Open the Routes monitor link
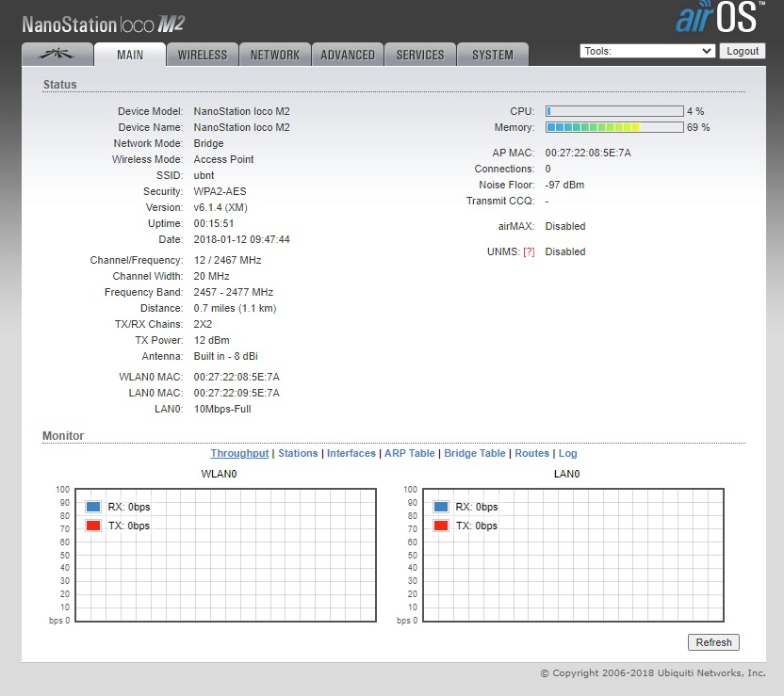 (532, 453)
